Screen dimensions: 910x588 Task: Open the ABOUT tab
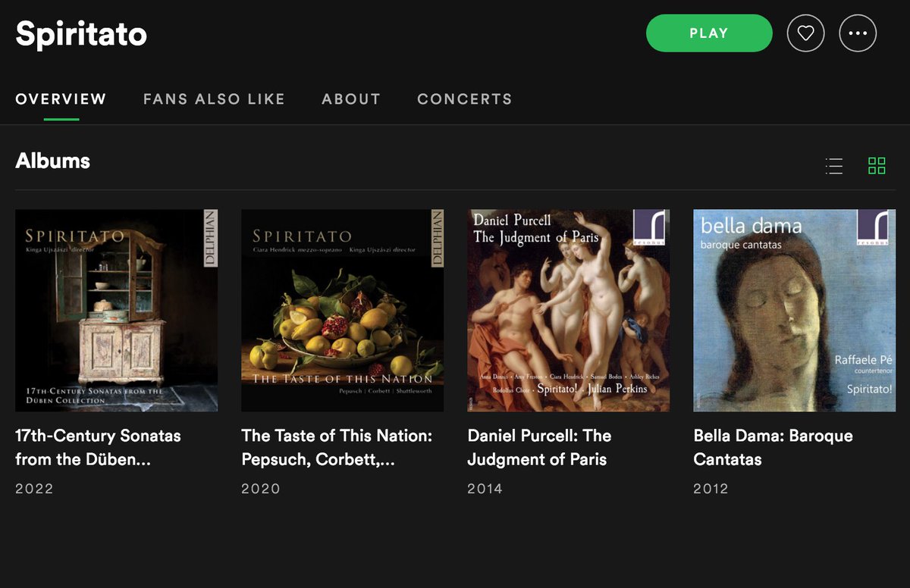pyautogui.click(x=351, y=99)
